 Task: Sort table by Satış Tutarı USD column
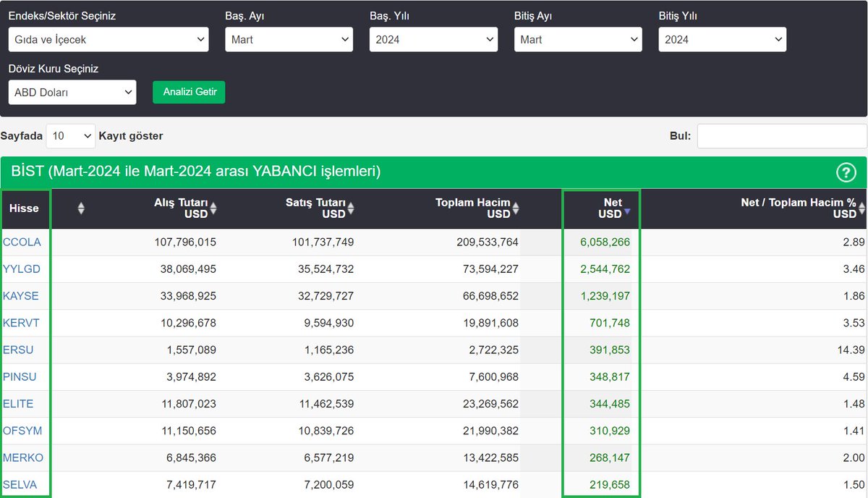351,208
